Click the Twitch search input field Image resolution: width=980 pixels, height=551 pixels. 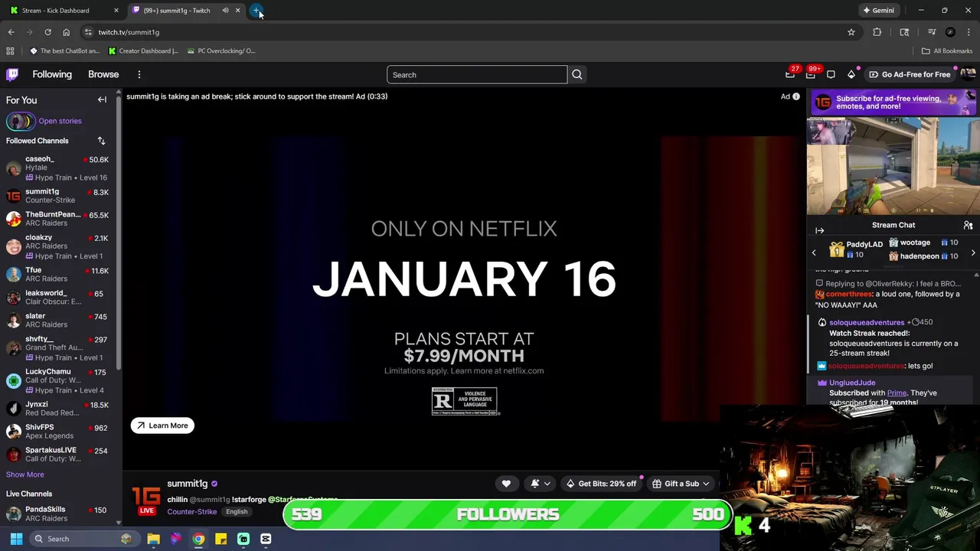477,74
